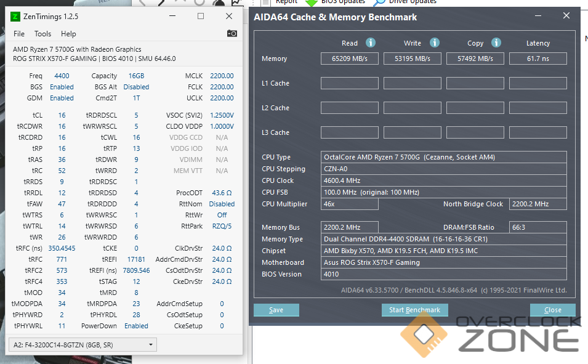Click the Memory Latency 61.7 ns field
Viewport: 588px width, 364px height.
[x=538, y=59]
